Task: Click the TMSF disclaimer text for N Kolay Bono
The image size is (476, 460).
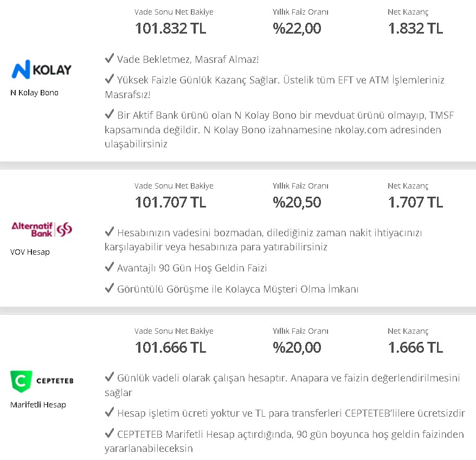Action: pos(279,129)
